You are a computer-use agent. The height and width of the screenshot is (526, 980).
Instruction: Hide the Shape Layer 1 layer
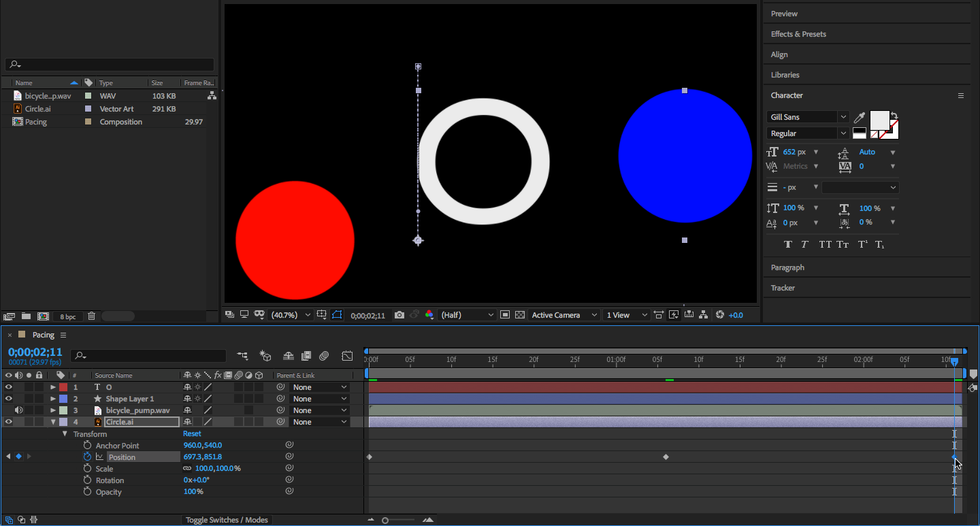(9, 399)
